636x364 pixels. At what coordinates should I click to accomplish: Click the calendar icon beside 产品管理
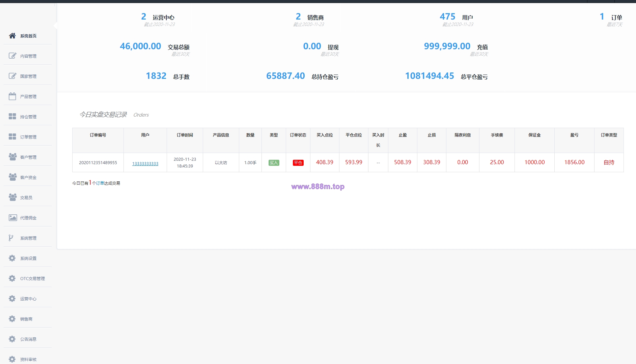click(x=12, y=96)
